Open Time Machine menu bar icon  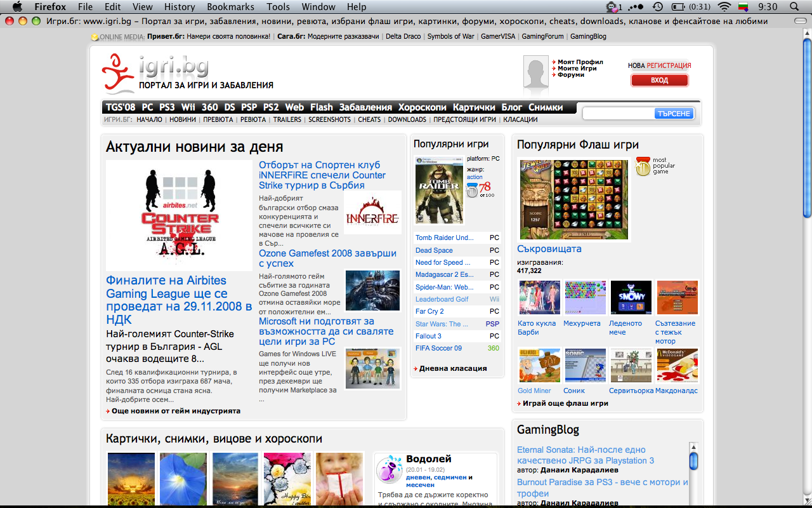click(x=658, y=7)
